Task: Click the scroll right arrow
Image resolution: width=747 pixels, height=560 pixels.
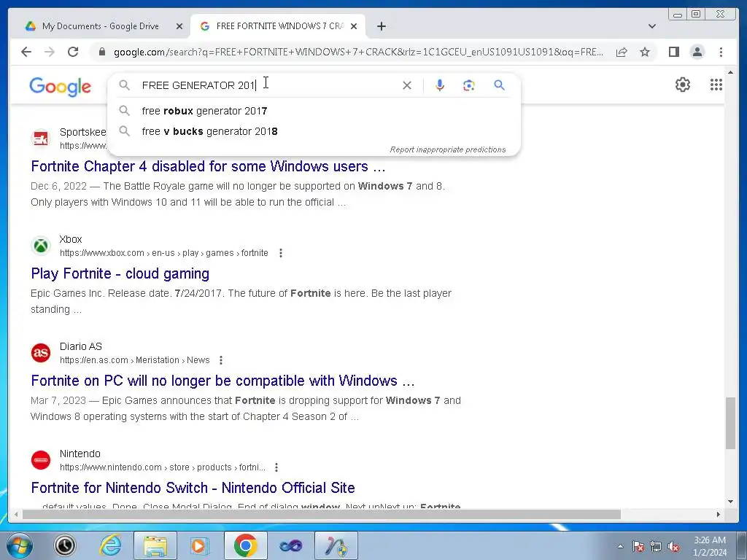Action: (x=718, y=514)
